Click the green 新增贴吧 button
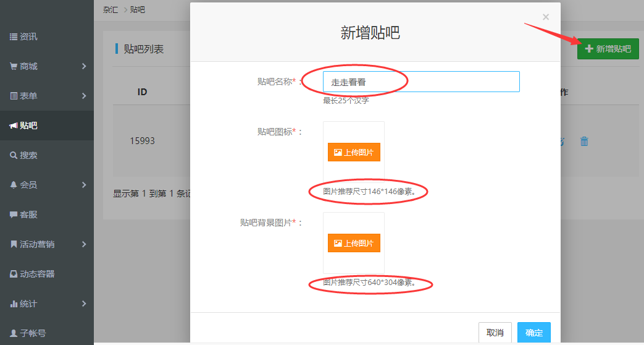 click(608, 49)
